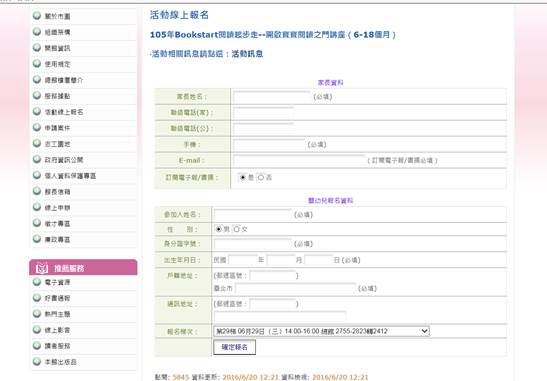Go to 服務據點 in sidebar
This screenshot has height=381, width=547.
point(57,96)
